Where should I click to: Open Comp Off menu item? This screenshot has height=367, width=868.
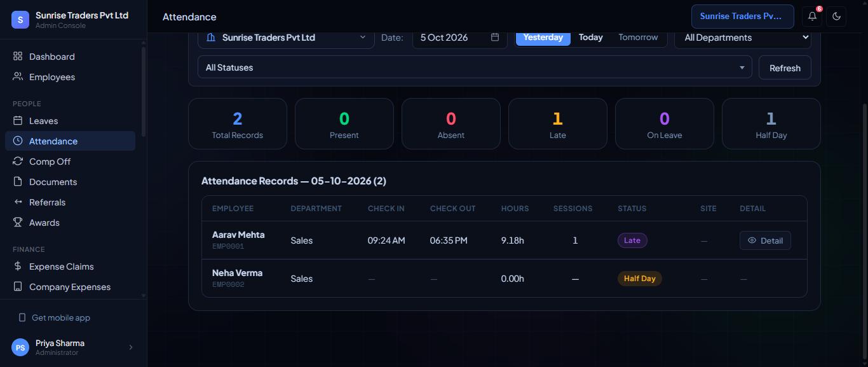[70, 162]
